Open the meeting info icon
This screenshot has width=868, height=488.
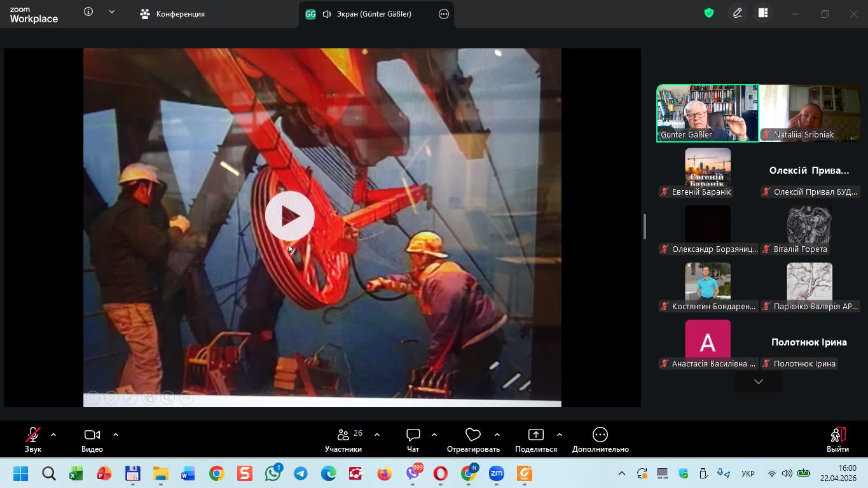(88, 12)
